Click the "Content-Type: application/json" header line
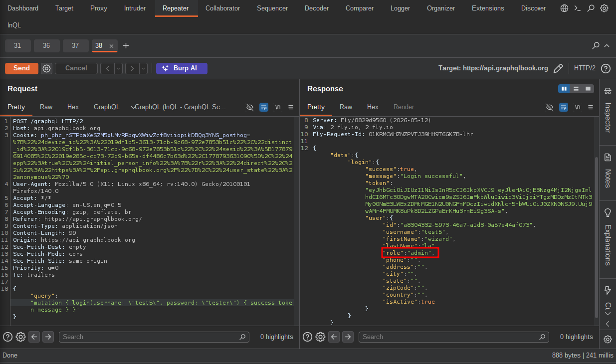Viewport: 616px width, 364px height. pos(65,226)
